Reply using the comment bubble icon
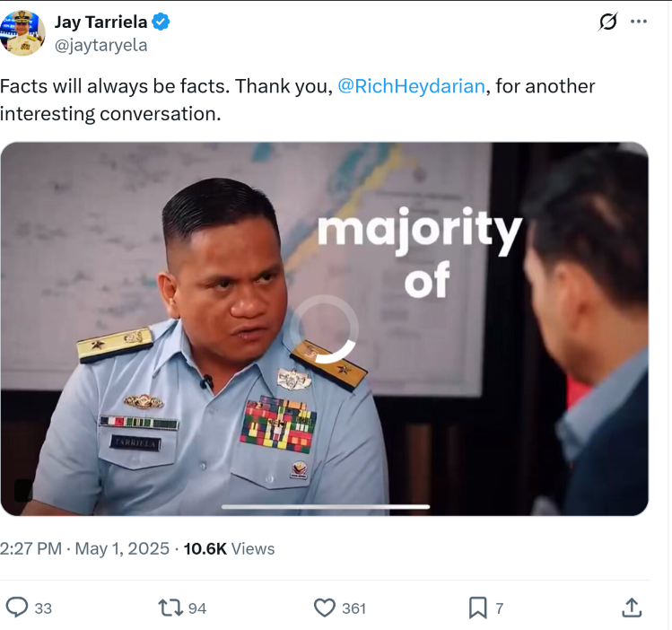 (17, 608)
